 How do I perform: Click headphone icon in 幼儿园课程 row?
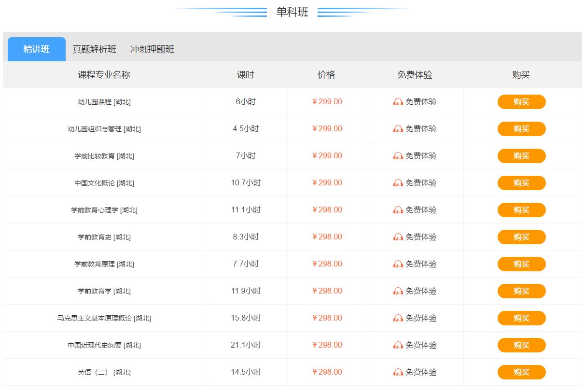[398, 102]
